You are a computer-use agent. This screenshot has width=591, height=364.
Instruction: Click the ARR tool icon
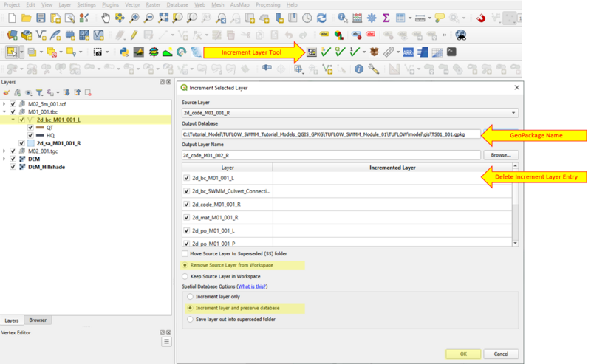(x=409, y=52)
